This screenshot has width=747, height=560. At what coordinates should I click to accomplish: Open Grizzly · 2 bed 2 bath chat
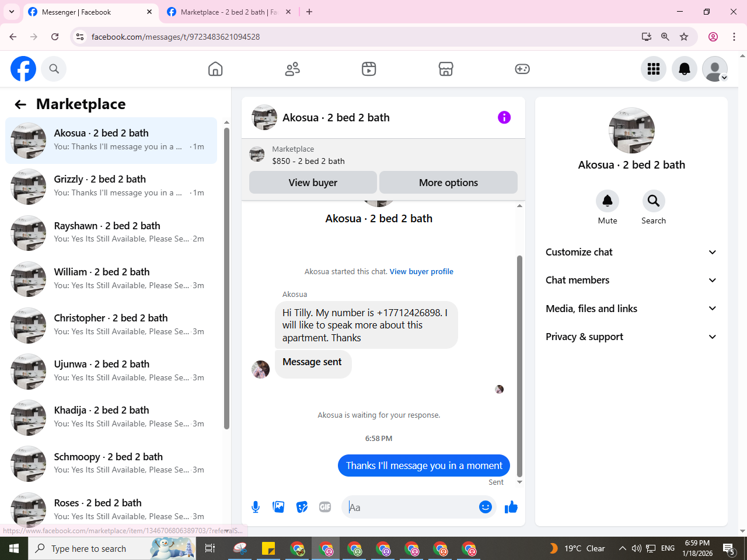click(x=111, y=187)
